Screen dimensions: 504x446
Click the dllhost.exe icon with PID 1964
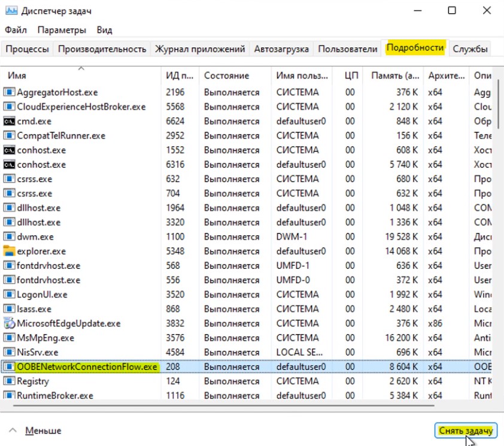click(x=9, y=208)
